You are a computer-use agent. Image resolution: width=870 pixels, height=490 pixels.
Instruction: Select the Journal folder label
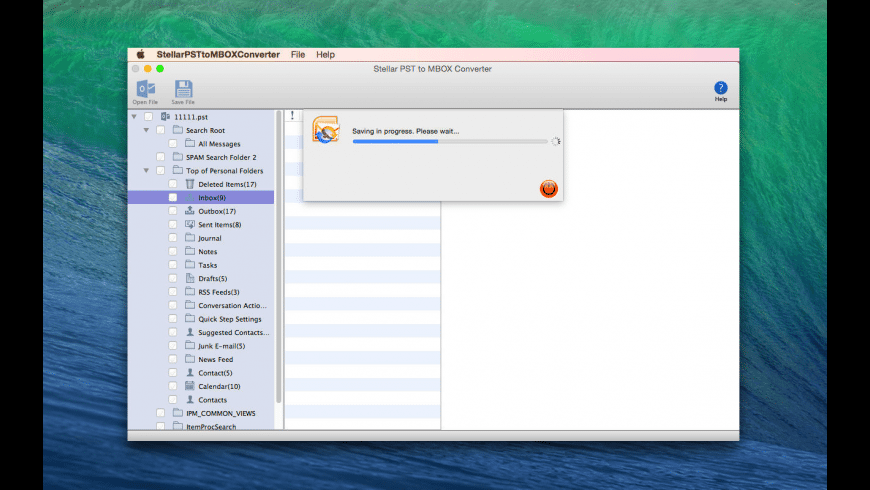(210, 238)
